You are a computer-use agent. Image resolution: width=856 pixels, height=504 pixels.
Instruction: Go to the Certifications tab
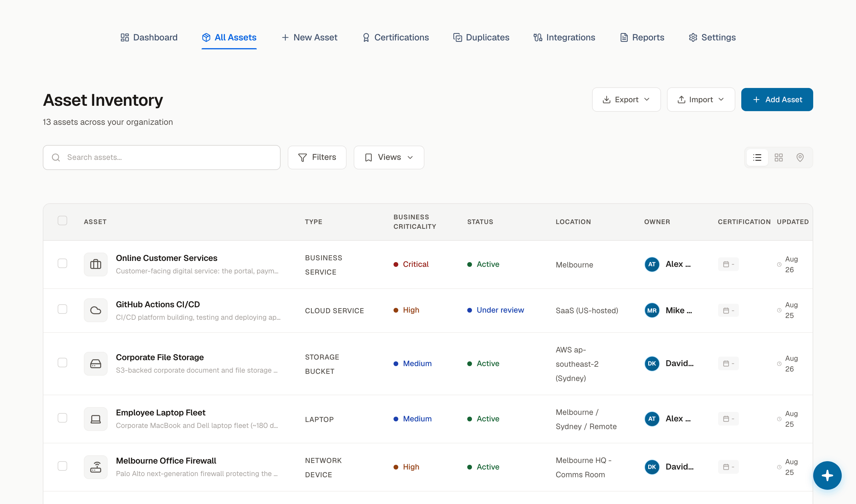click(395, 37)
